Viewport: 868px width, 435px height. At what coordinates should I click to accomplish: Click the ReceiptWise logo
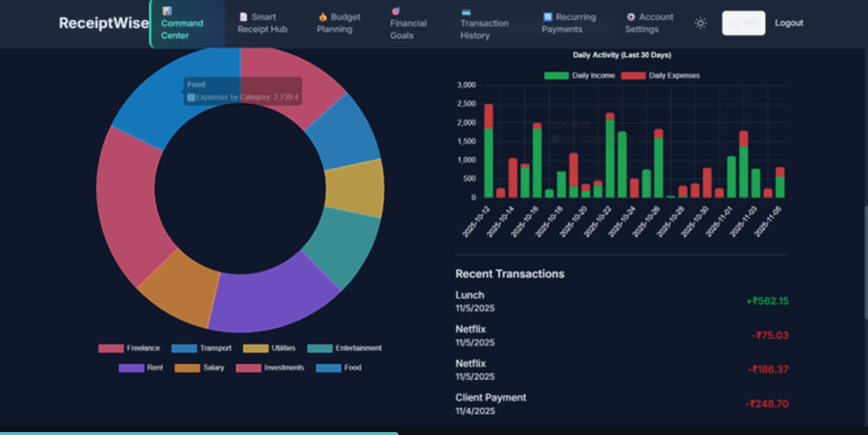point(103,23)
